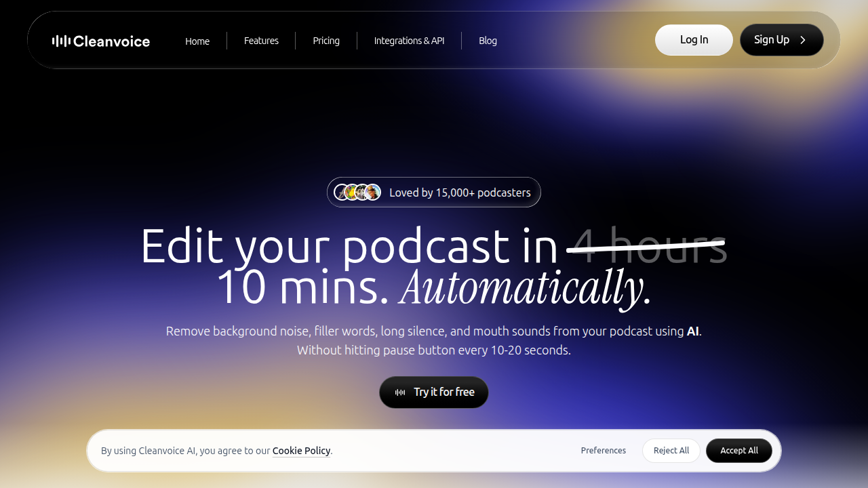Viewport: 868px width, 488px height.
Task: Click the struck-through '4 hours' text
Action: coord(646,245)
